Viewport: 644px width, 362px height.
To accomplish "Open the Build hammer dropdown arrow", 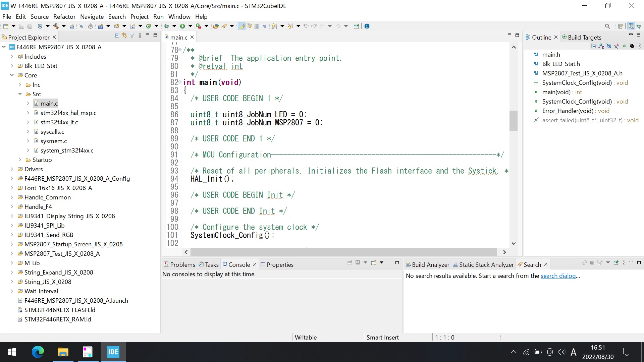I will point(64,26).
